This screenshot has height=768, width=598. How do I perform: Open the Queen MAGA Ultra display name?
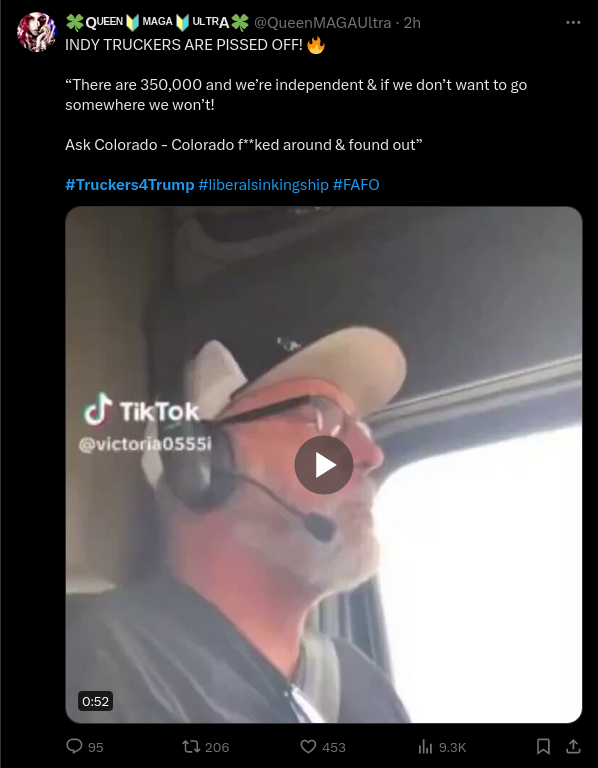coord(157,23)
